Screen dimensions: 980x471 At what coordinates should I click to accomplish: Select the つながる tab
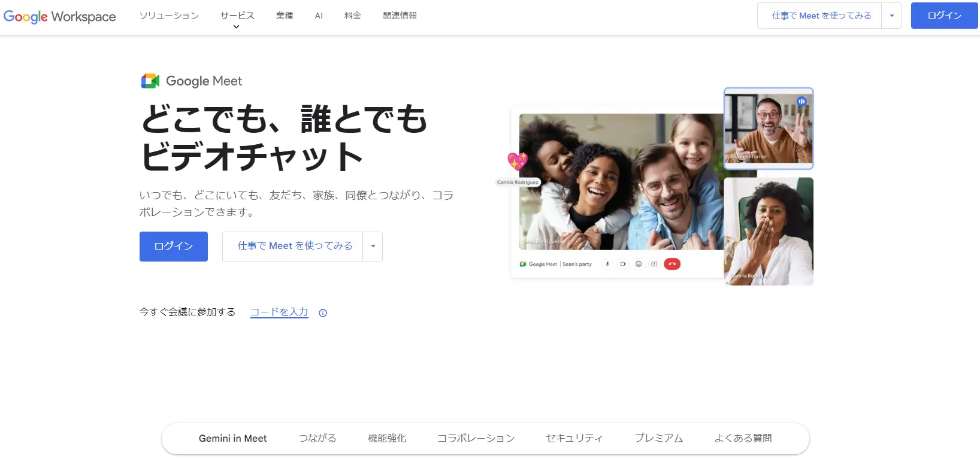317,439
